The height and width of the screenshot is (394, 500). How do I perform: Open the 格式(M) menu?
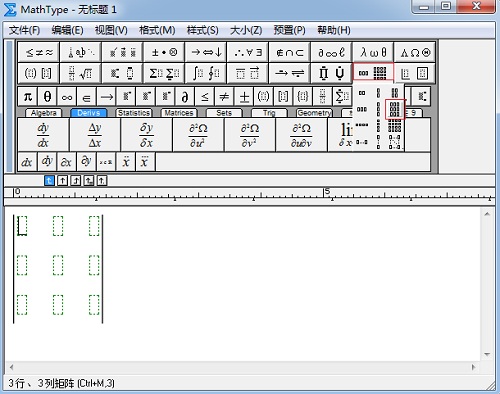[x=157, y=30]
